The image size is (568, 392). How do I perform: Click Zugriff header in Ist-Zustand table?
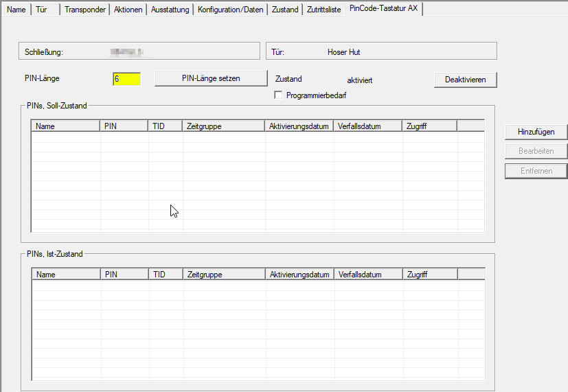pyautogui.click(x=429, y=275)
